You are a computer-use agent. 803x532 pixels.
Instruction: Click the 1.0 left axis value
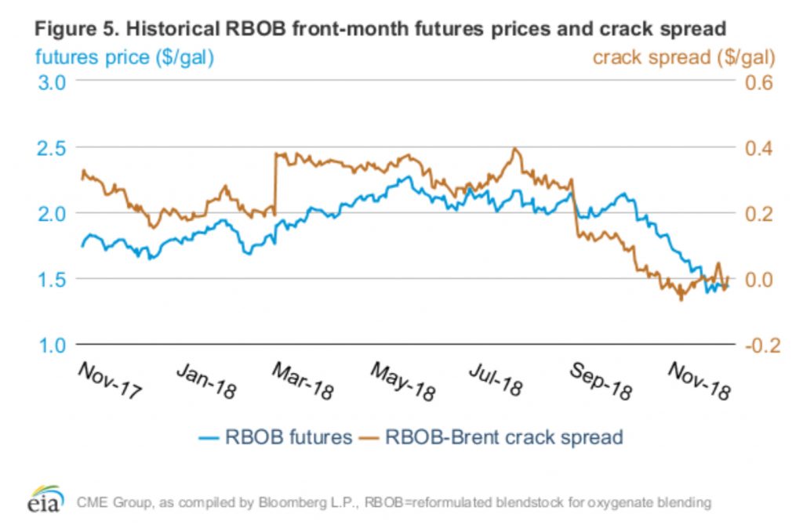pyautogui.click(x=53, y=345)
